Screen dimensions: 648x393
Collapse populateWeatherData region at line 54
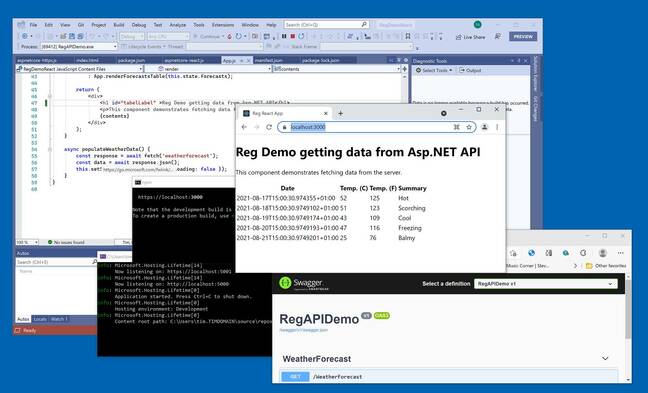(x=50, y=149)
